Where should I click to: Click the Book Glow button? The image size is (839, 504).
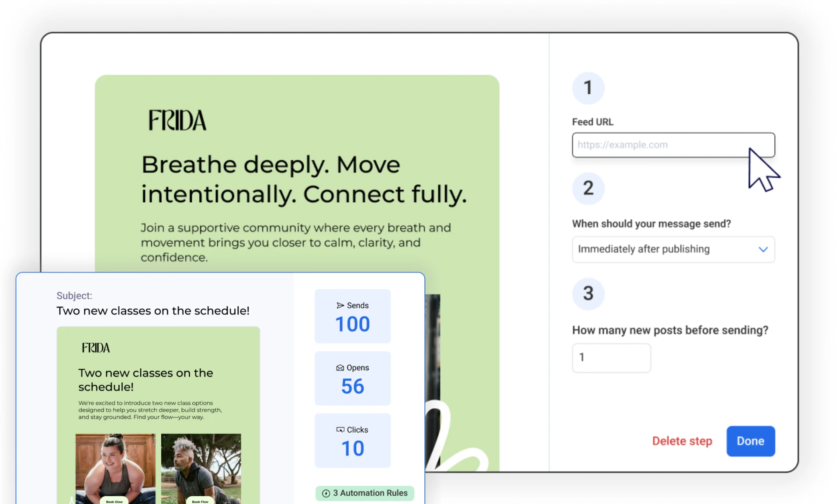tap(114, 501)
